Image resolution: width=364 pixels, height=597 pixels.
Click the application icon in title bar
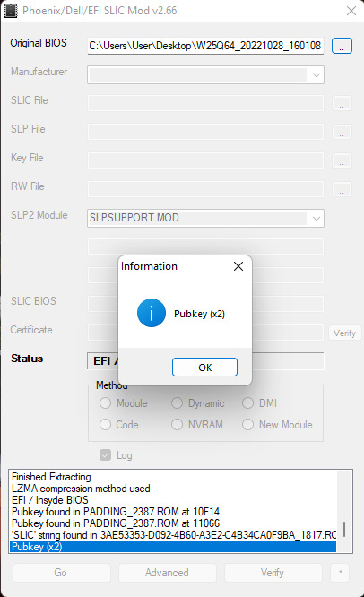coord(11,11)
